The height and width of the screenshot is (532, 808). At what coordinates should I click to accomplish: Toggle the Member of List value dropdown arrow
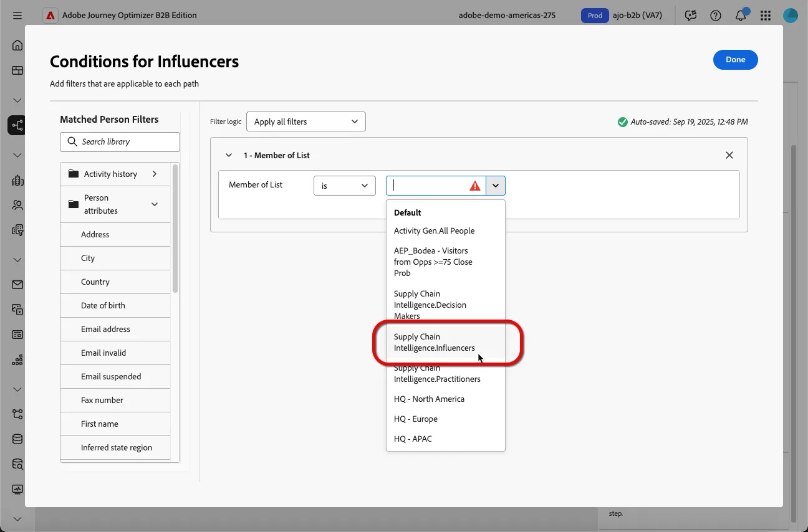click(x=496, y=186)
